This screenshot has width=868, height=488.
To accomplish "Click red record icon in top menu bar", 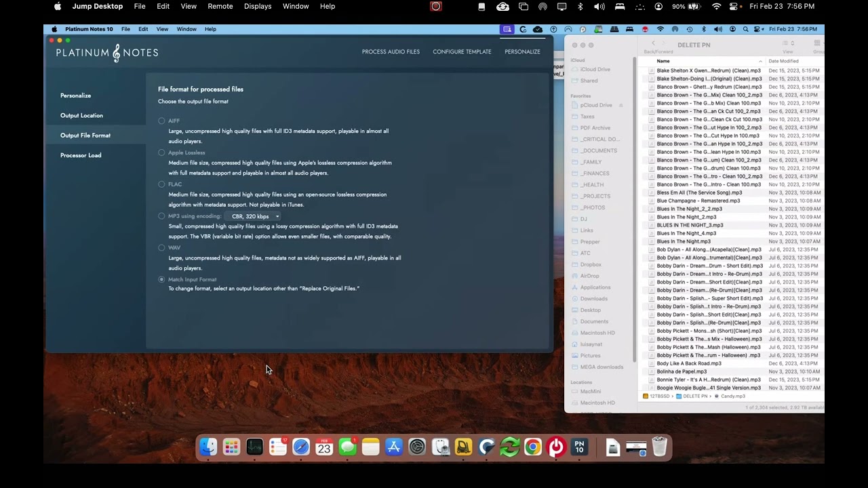I will 436,6.
